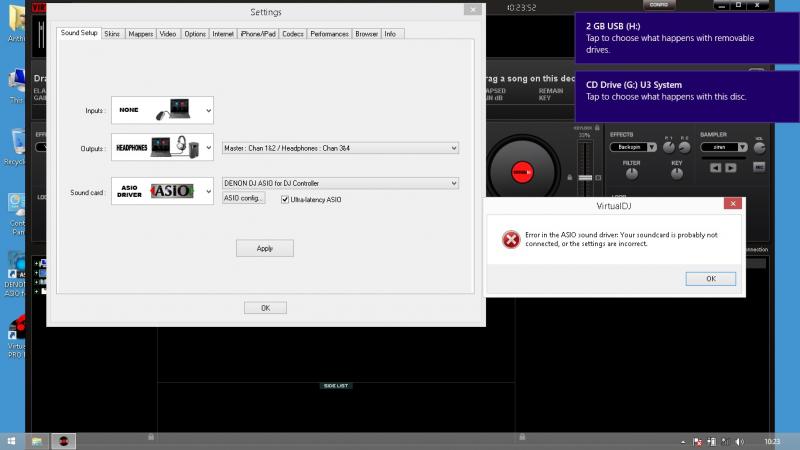Screen dimensions: 800x450
Task: Switch to the Browser tab
Action: (x=366, y=34)
